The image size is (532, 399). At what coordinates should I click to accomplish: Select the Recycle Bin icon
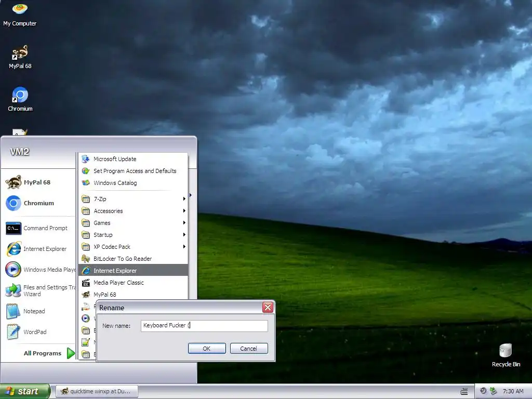(x=506, y=355)
